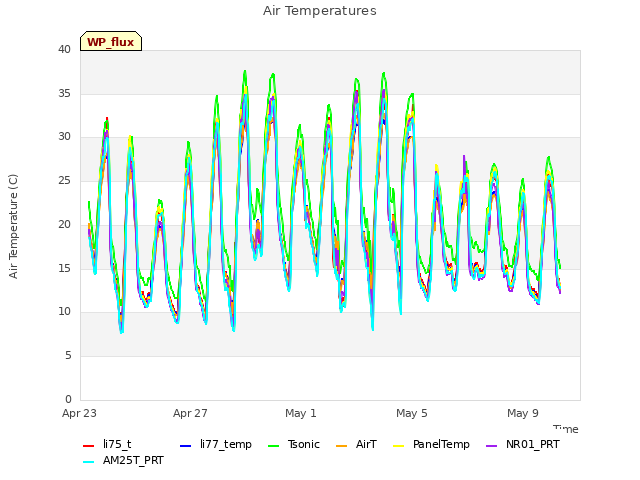Click the green Tsonic legend color marker
640x480 pixels.
point(274,445)
